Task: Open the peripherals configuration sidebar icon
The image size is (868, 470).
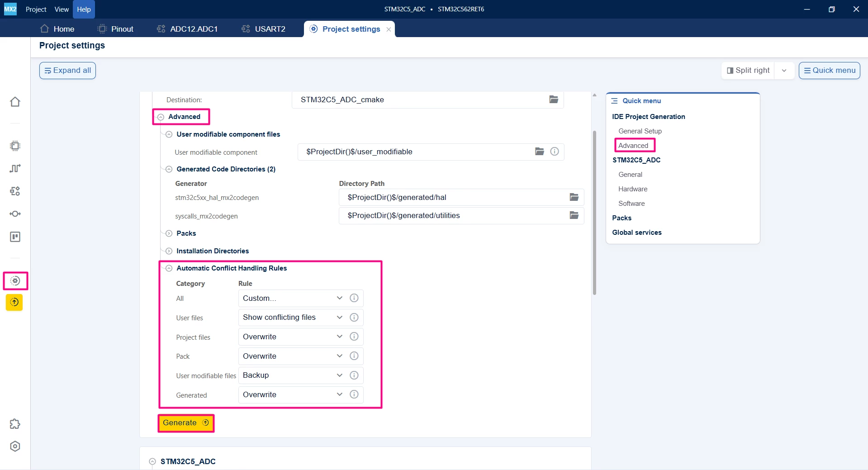Action: coord(15,191)
